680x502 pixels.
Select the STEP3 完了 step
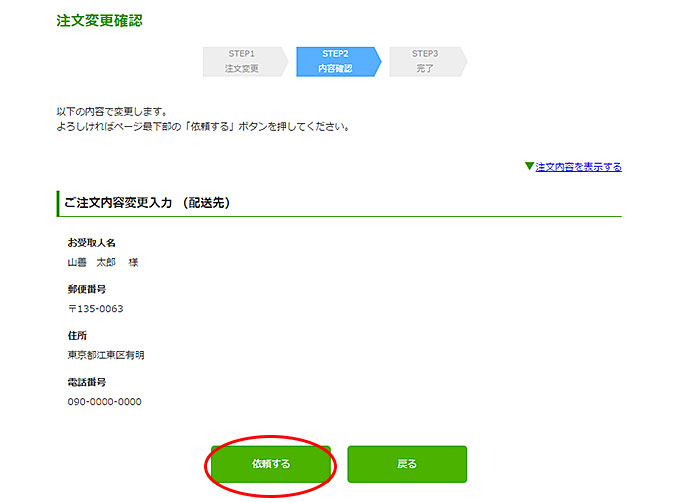click(426, 61)
